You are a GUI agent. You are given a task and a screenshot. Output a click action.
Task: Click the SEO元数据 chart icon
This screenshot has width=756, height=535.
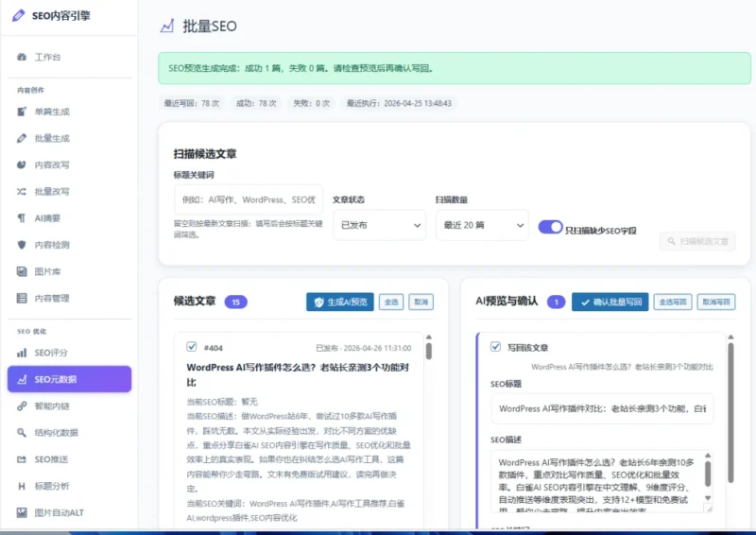click(22, 379)
